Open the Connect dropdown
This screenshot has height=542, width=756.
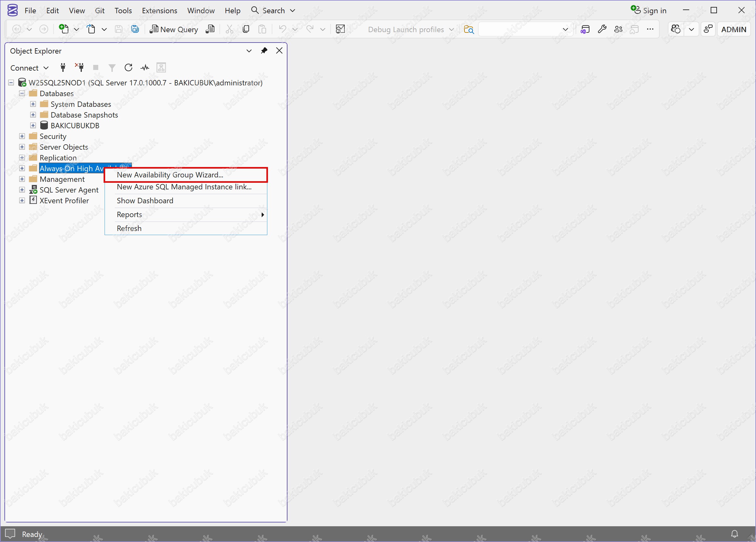click(x=29, y=68)
